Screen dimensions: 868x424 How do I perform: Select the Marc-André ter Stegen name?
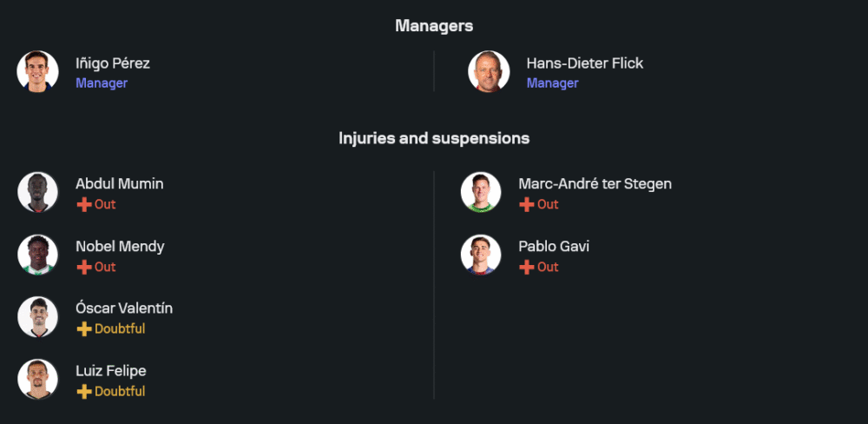[595, 184]
